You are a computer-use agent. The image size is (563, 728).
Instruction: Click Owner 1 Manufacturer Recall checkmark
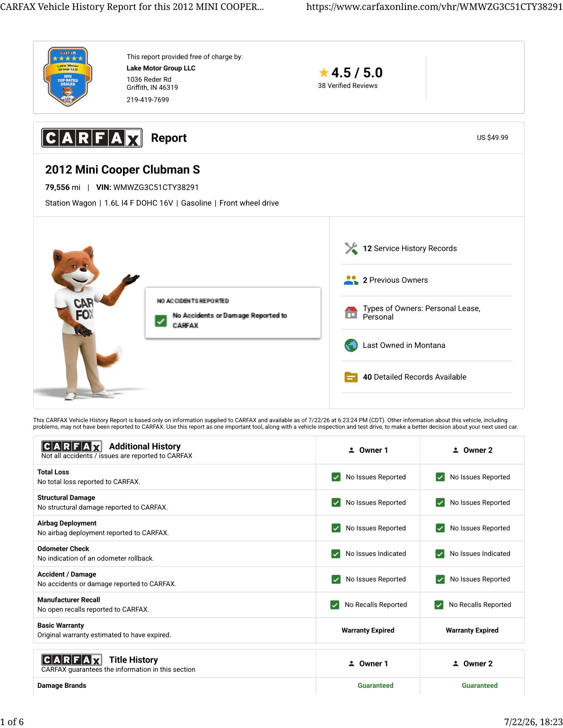[x=335, y=605]
